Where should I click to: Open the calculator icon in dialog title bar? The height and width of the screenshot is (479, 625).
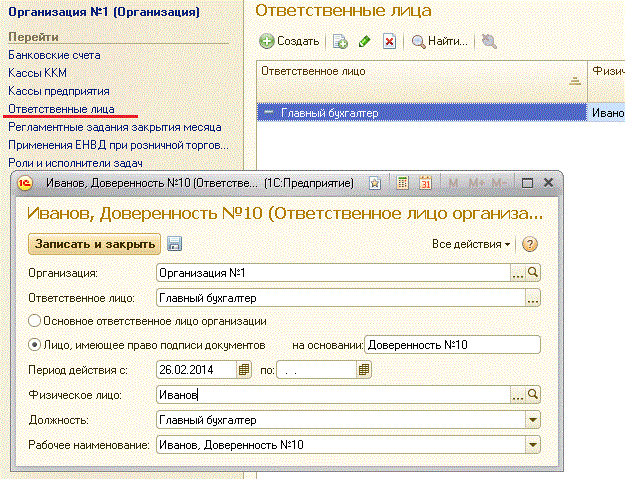(x=401, y=183)
